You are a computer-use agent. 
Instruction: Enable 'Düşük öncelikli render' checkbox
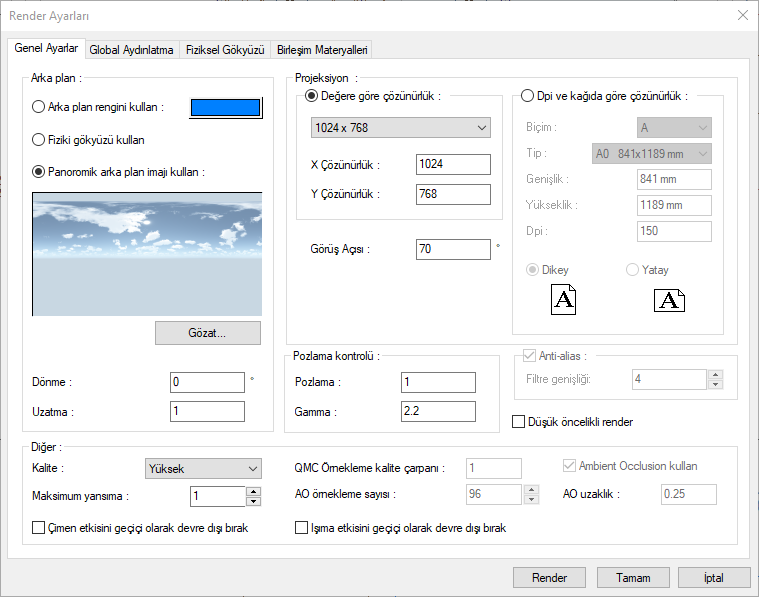tap(519, 422)
